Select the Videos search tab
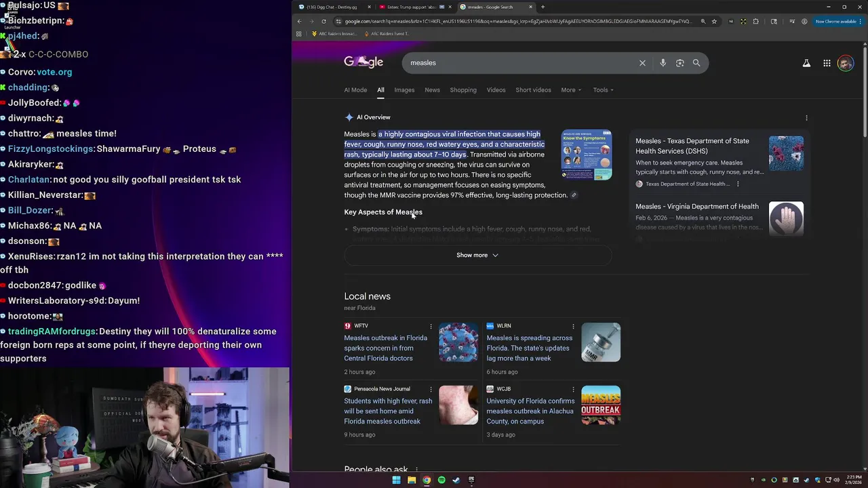Screen dimensions: 868x488 tap(496, 90)
